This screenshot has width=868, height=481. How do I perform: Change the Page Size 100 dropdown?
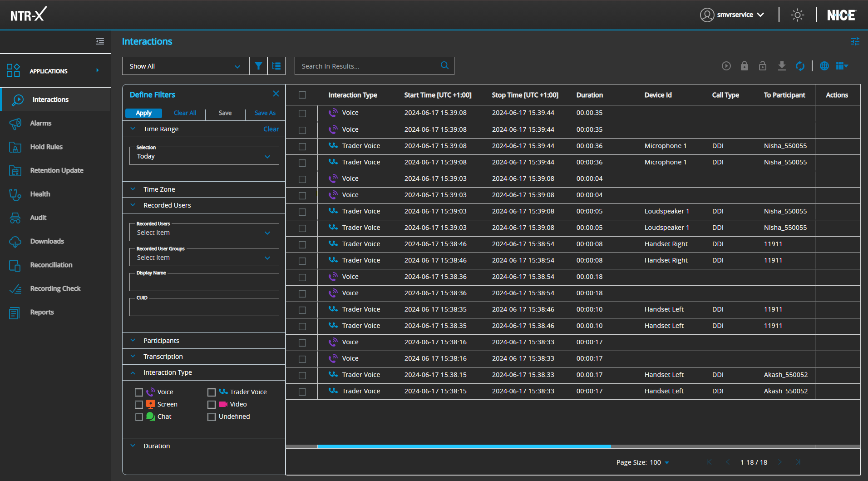click(x=660, y=462)
